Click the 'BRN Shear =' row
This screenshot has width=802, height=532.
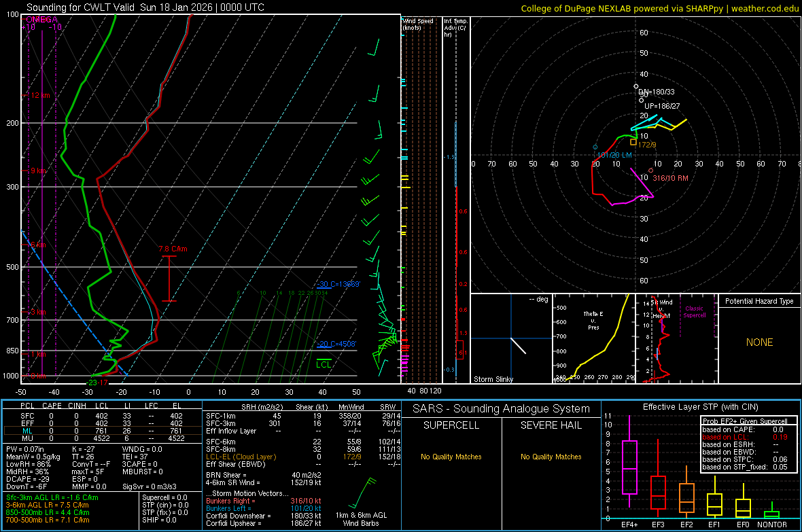click(x=264, y=475)
